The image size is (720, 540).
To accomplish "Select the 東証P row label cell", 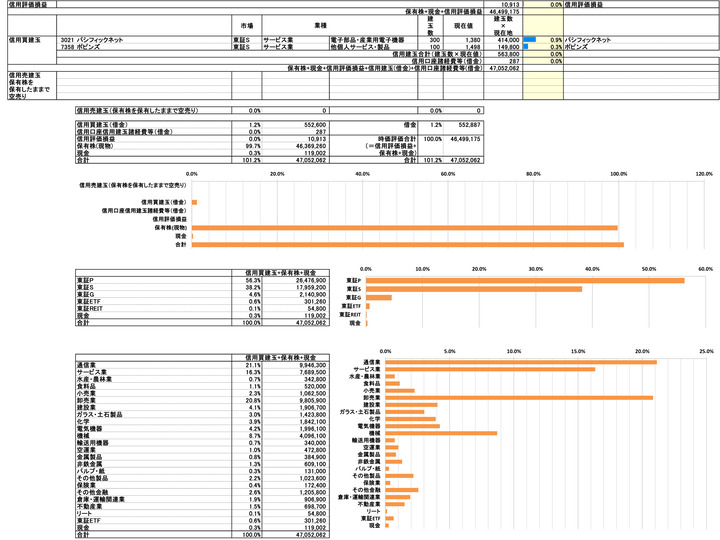I will coord(153,280).
